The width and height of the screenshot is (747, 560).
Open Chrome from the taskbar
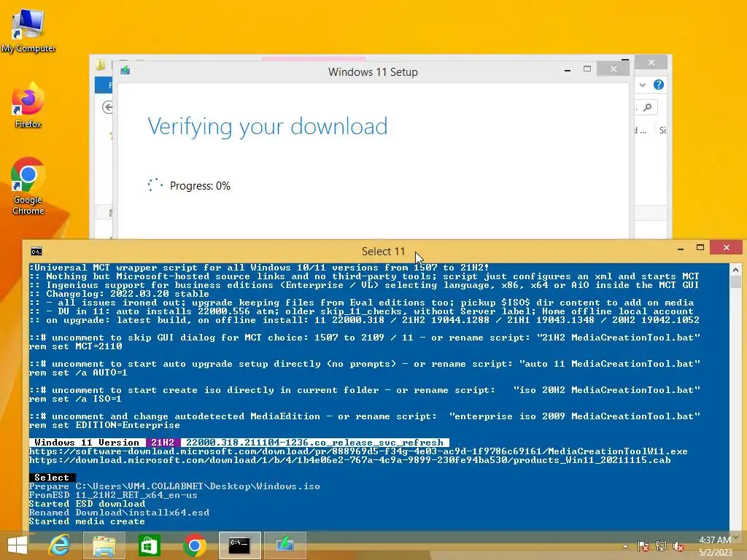click(x=194, y=545)
